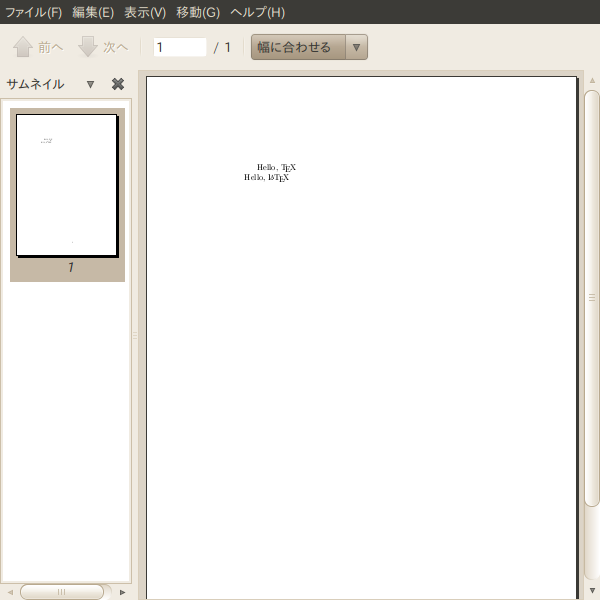Open the 移動(G) menu
The height and width of the screenshot is (600, 600).
click(198, 12)
